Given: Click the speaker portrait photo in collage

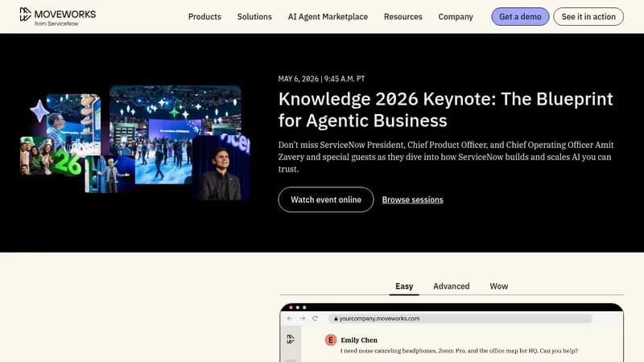Looking at the screenshot, I should tap(221, 167).
